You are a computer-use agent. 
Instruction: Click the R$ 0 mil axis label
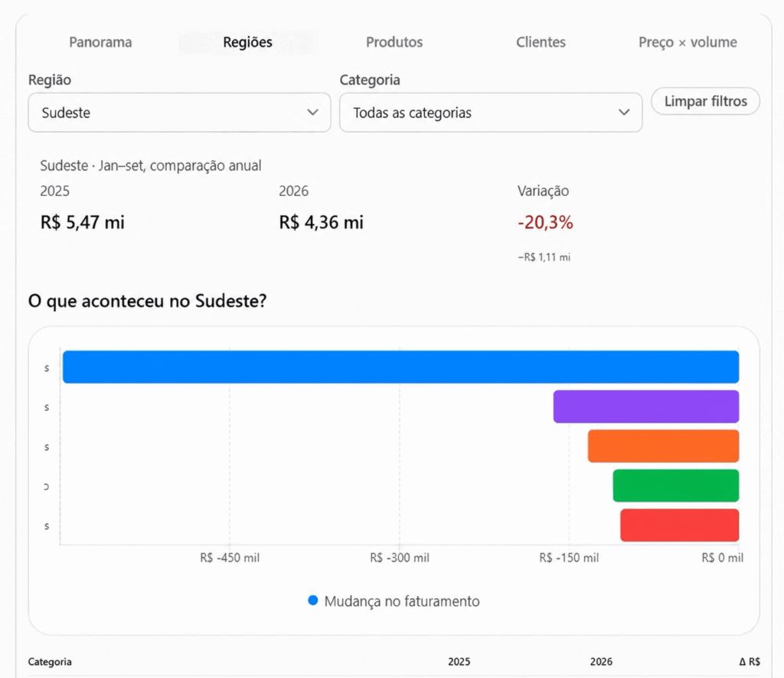[723, 558]
